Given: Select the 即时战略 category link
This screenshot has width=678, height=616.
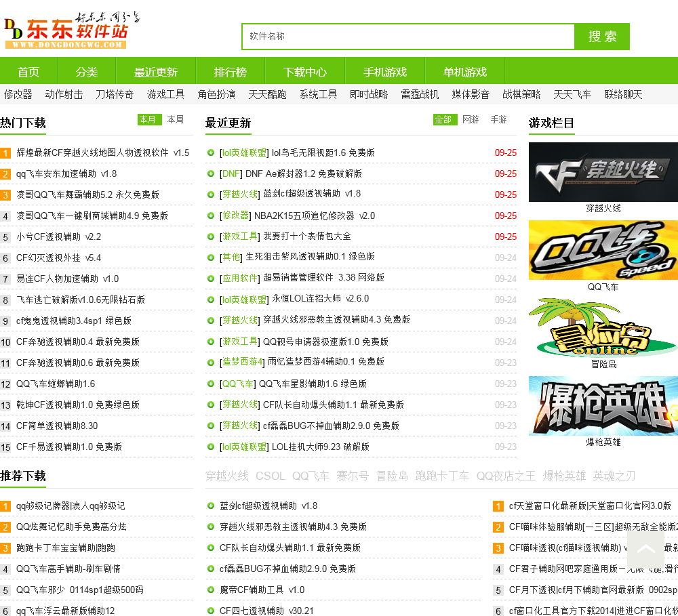Looking at the screenshot, I should tap(369, 94).
